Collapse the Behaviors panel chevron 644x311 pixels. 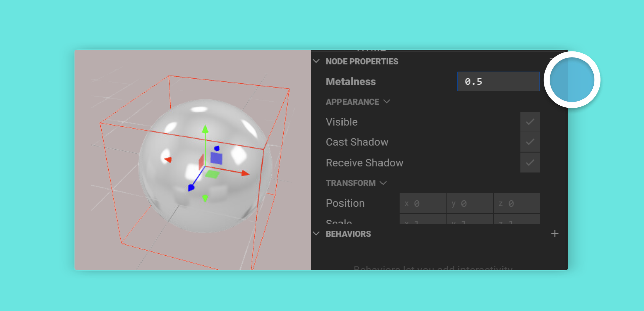click(x=316, y=234)
